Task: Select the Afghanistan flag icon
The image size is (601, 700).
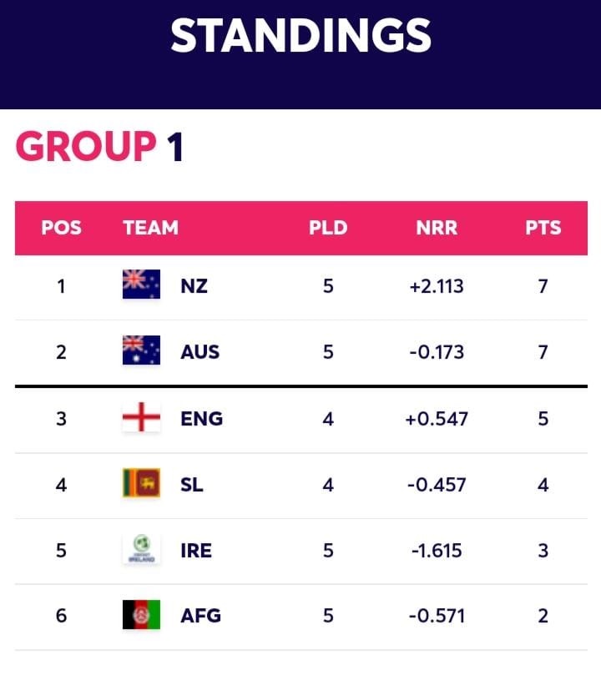Action: [x=141, y=615]
